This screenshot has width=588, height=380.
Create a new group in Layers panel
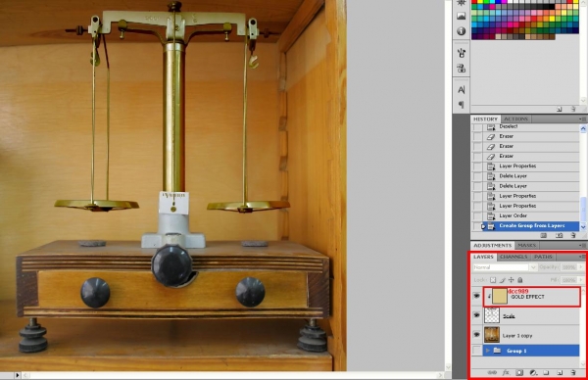pos(546,372)
